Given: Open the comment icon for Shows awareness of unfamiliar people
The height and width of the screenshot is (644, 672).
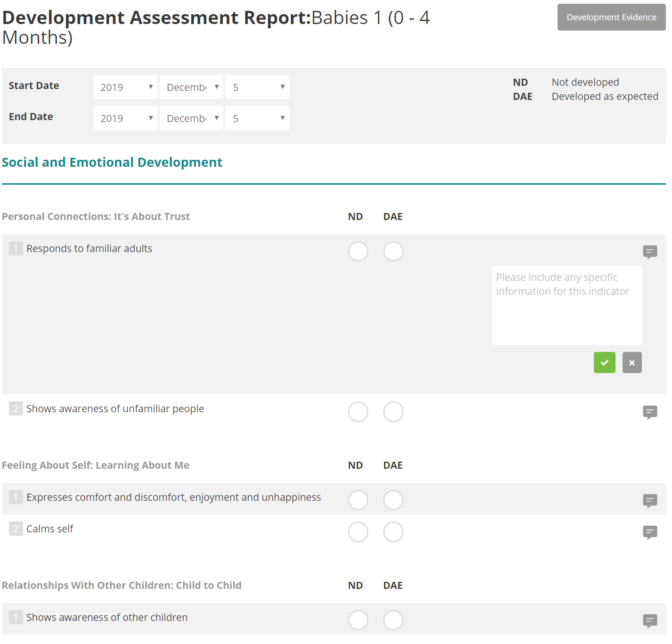Looking at the screenshot, I should 650,412.
